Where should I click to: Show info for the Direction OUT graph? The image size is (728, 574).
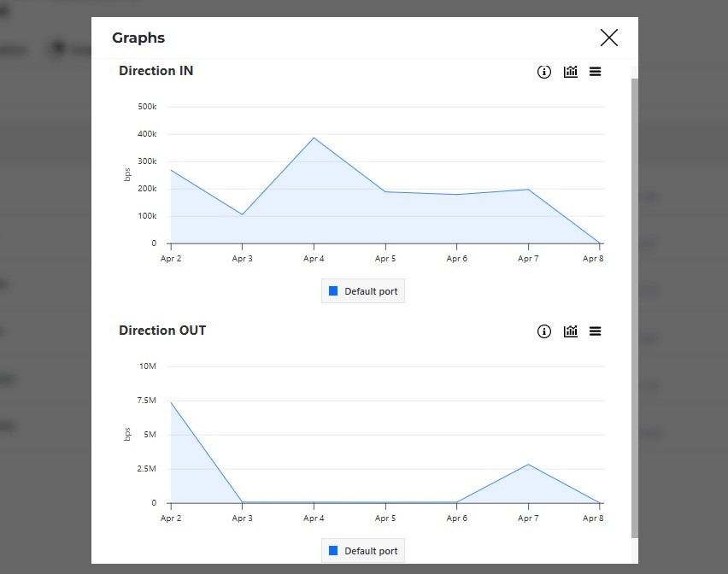pyautogui.click(x=544, y=331)
